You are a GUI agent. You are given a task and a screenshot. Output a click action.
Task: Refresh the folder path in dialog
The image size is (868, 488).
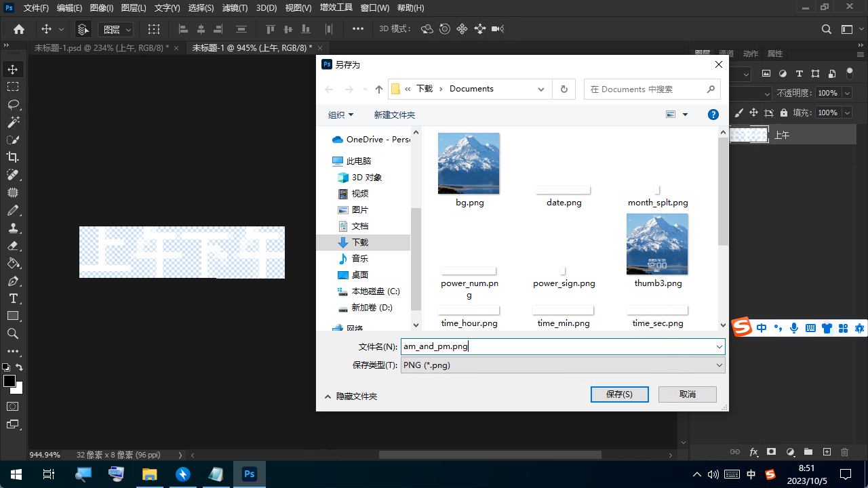coord(564,89)
